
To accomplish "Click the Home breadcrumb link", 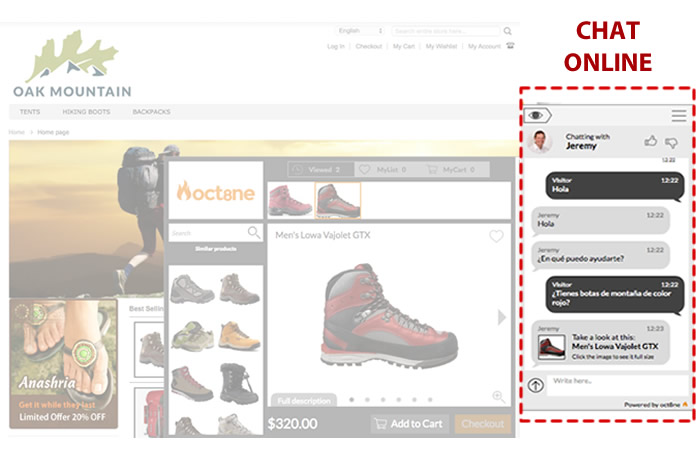I will coord(17,132).
